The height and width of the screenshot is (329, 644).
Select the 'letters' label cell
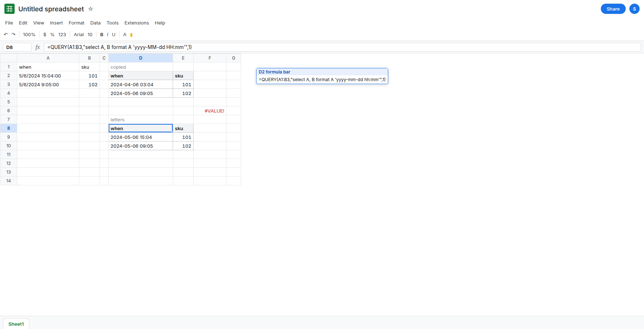[141, 120]
